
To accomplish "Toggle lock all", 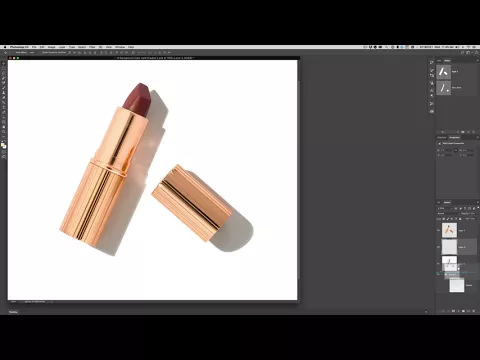I will click(x=460, y=219).
